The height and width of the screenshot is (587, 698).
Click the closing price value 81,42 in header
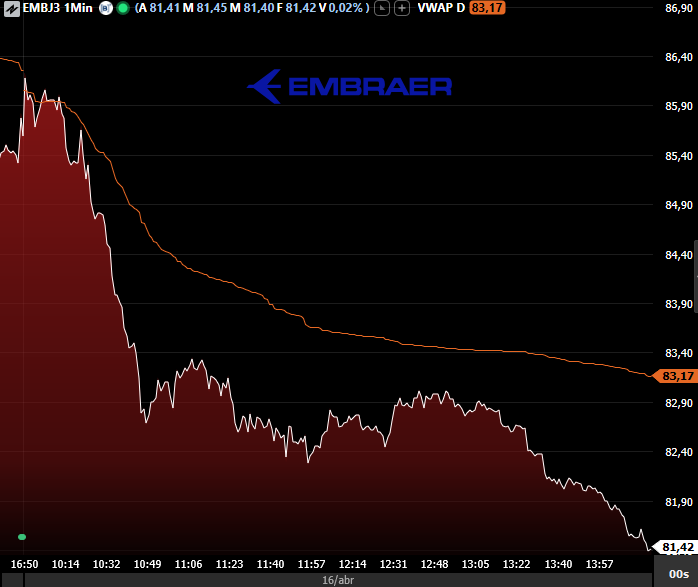pyautogui.click(x=300, y=8)
